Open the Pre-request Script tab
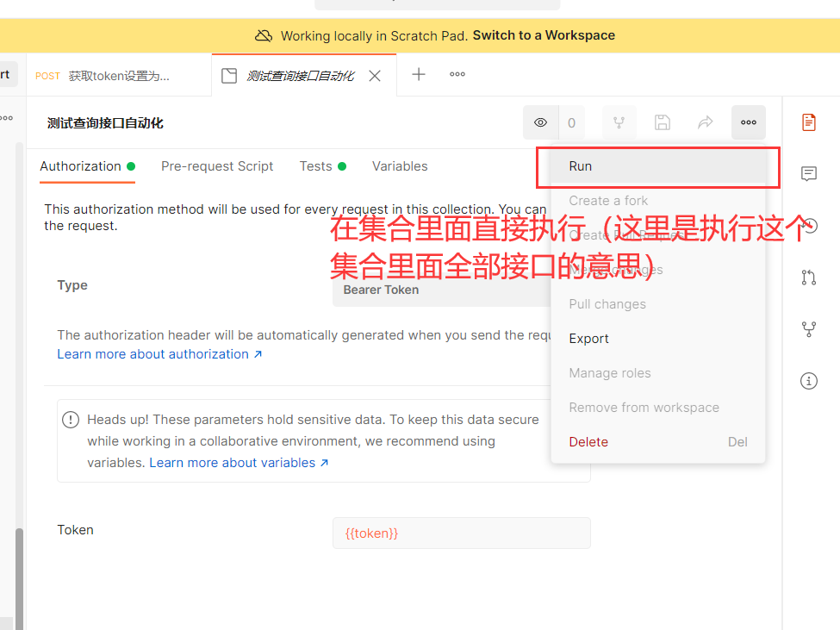Screen dimensions: 840x630 217,166
